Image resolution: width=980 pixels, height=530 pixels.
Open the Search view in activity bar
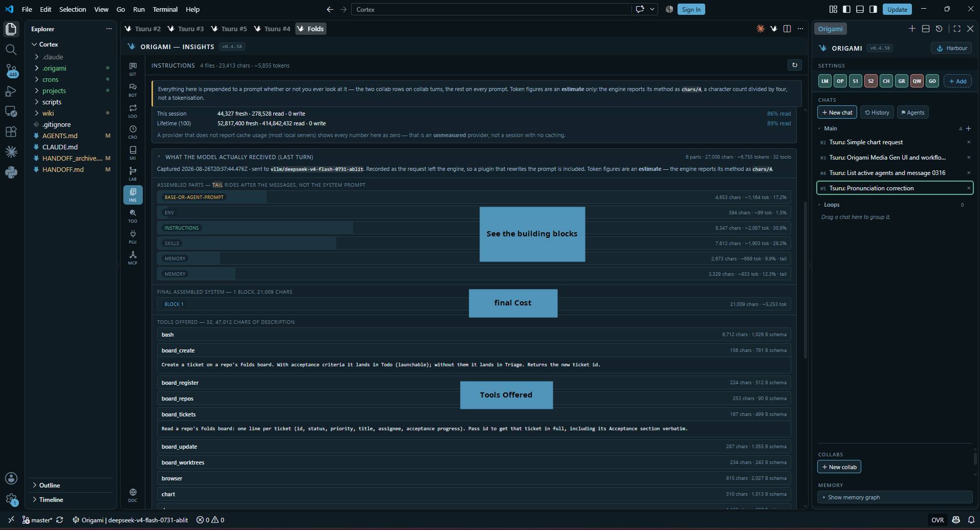11,50
